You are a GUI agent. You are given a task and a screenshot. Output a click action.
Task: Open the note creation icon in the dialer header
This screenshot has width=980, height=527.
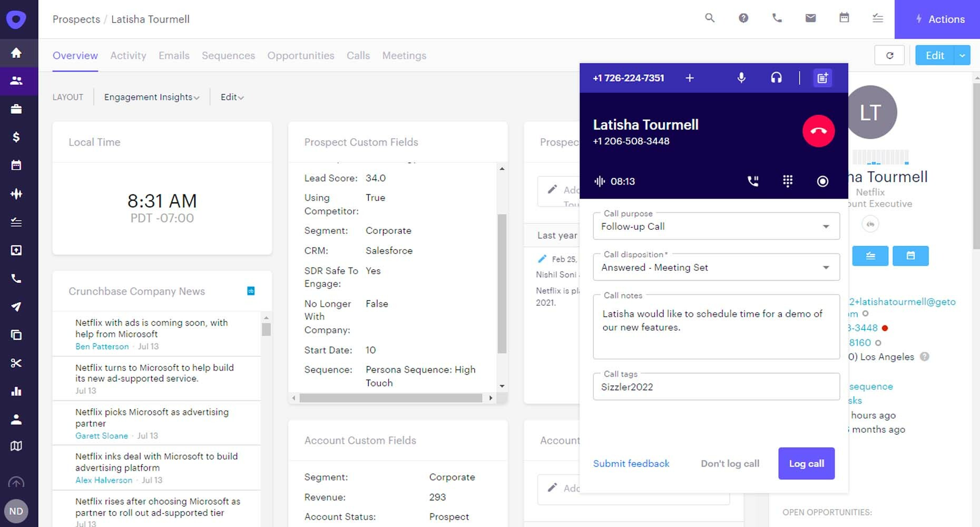pyautogui.click(x=822, y=77)
